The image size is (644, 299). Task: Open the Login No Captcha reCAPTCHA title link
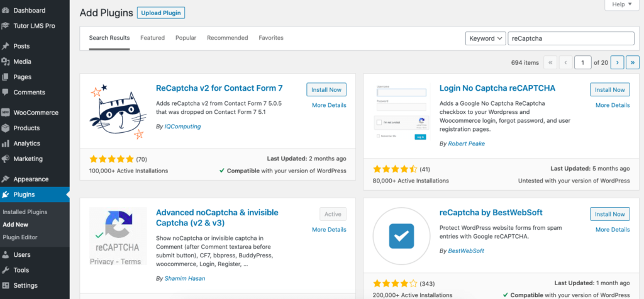(x=497, y=88)
